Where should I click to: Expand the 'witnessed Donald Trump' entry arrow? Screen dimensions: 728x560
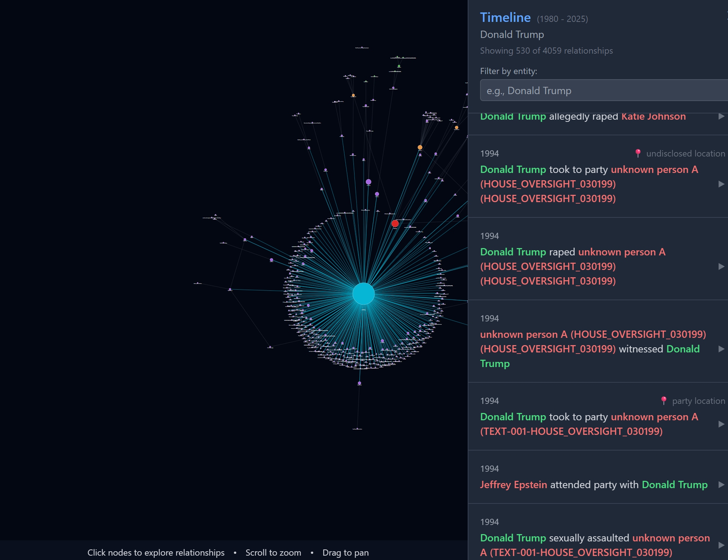pyautogui.click(x=721, y=349)
